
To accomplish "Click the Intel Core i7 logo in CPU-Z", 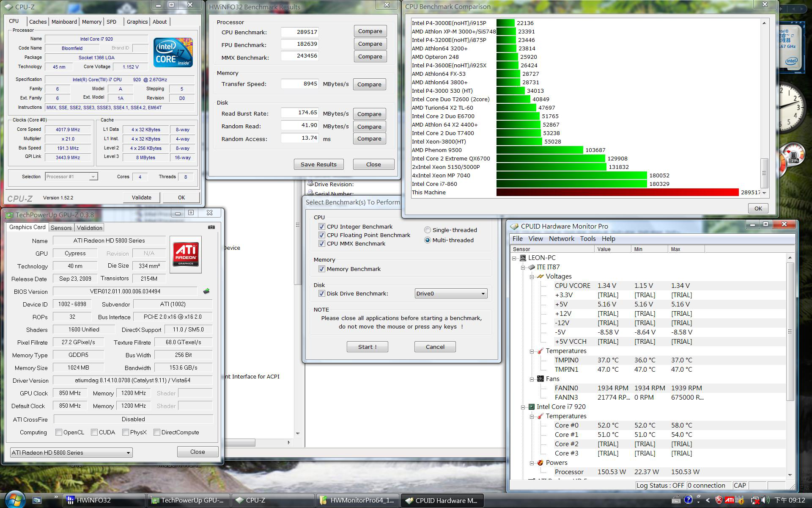I will 173,52.
